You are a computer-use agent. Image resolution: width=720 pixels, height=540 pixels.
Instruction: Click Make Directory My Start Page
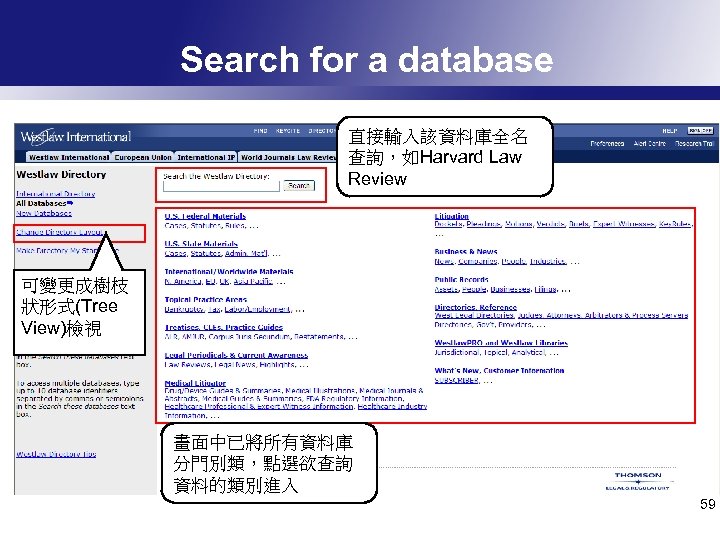(68, 251)
